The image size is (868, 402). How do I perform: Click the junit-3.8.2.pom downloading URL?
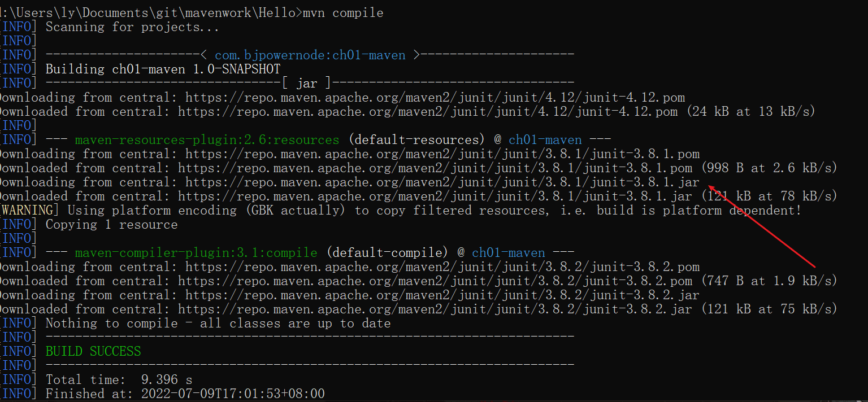[x=442, y=266]
